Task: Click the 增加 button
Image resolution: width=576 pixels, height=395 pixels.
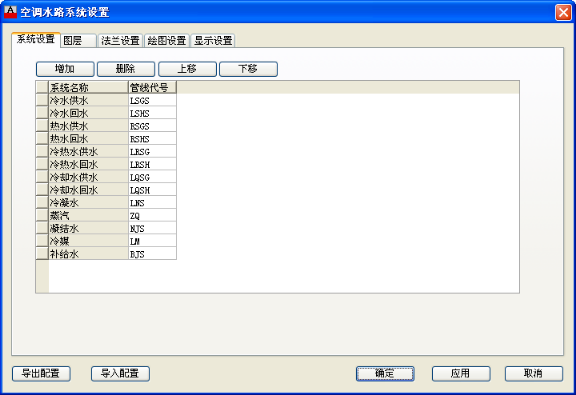Action: [x=65, y=69]
